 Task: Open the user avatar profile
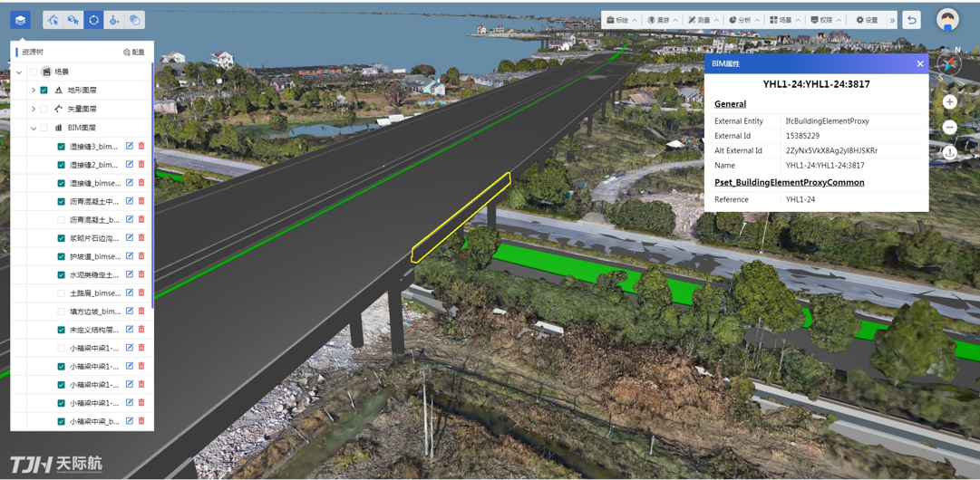pyautogui.click(x=947, y=20)
